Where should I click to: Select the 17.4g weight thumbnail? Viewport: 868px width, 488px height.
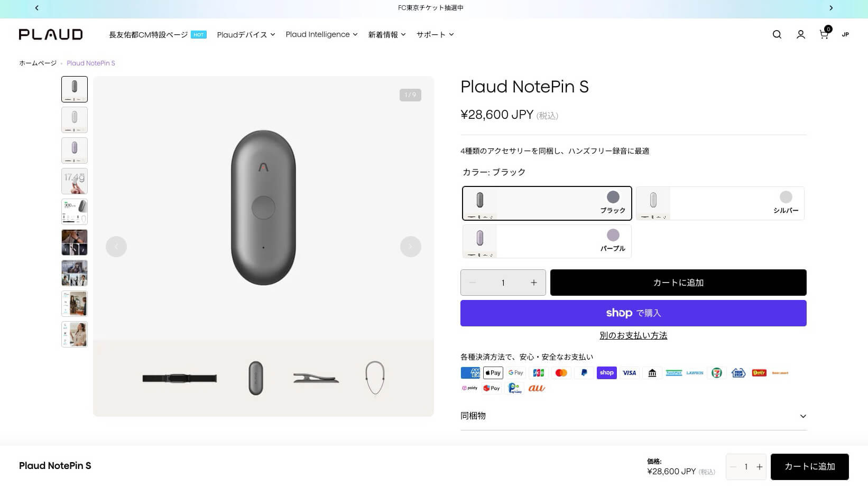75,181
